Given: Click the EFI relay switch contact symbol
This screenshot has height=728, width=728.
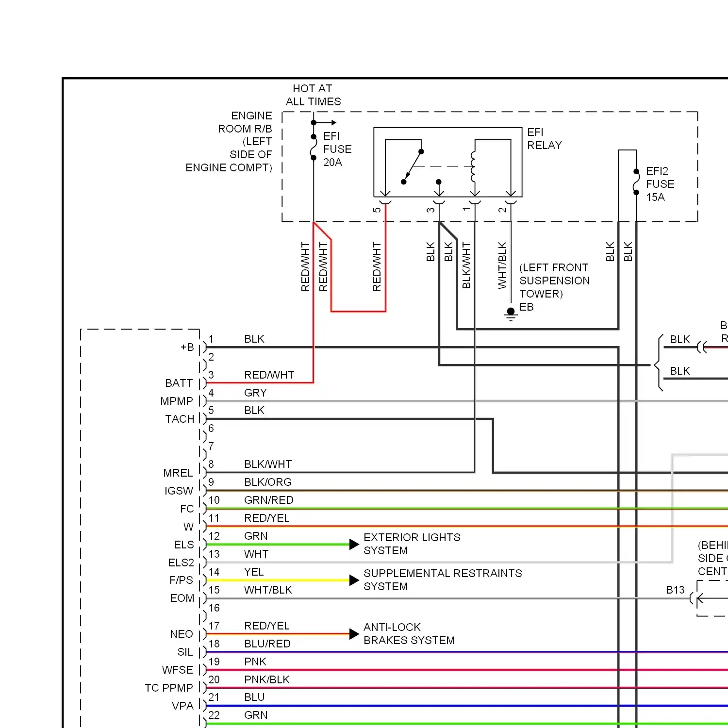Looking at the screenshot, I should point(413,167).
